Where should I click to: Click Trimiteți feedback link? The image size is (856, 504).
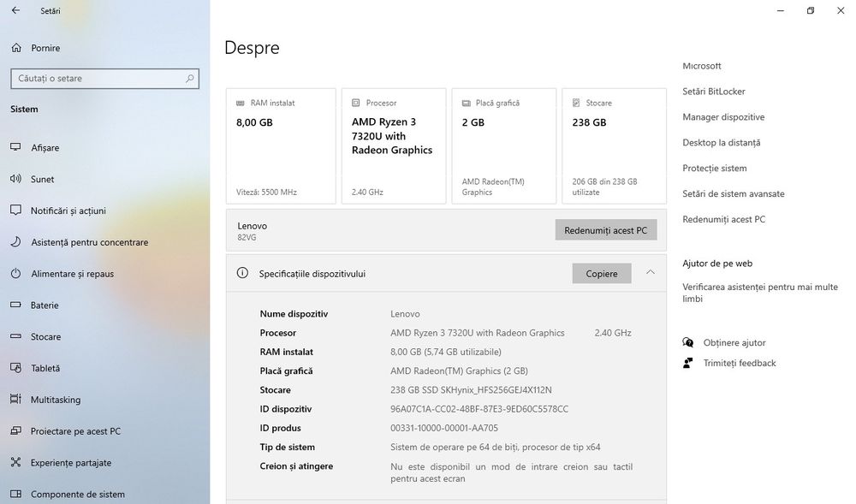tap(740, 364)
